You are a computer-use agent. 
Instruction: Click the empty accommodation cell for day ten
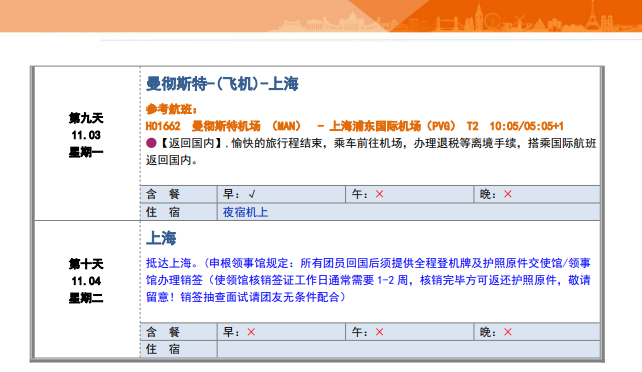(x=408, y=349)
